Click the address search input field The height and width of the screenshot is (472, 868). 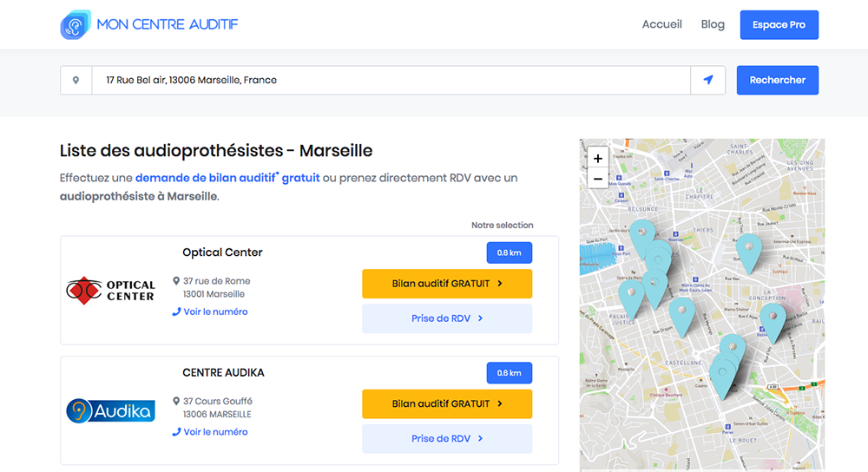[x=391, y=80]
